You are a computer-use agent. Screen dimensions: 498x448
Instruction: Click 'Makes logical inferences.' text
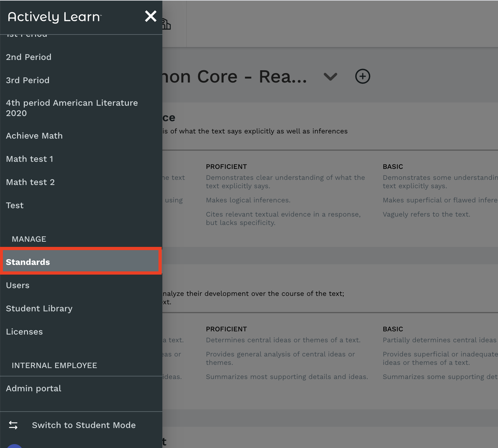click(x=248, y=200)
